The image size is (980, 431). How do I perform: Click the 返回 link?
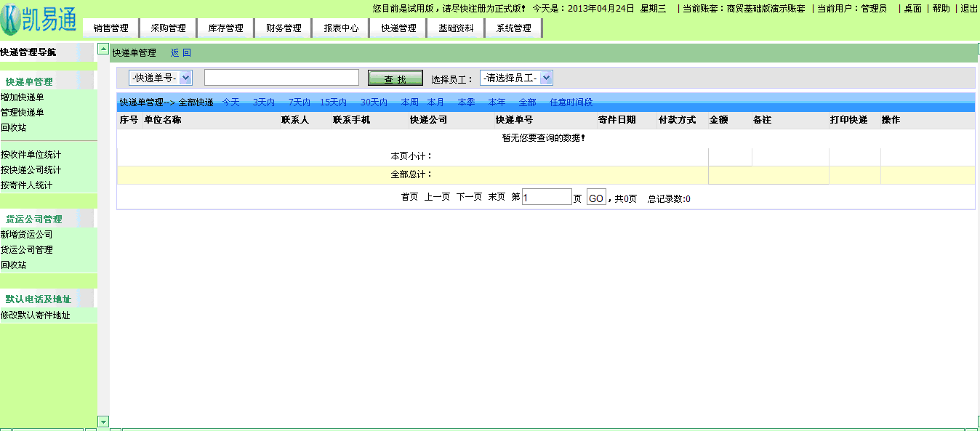180,53
